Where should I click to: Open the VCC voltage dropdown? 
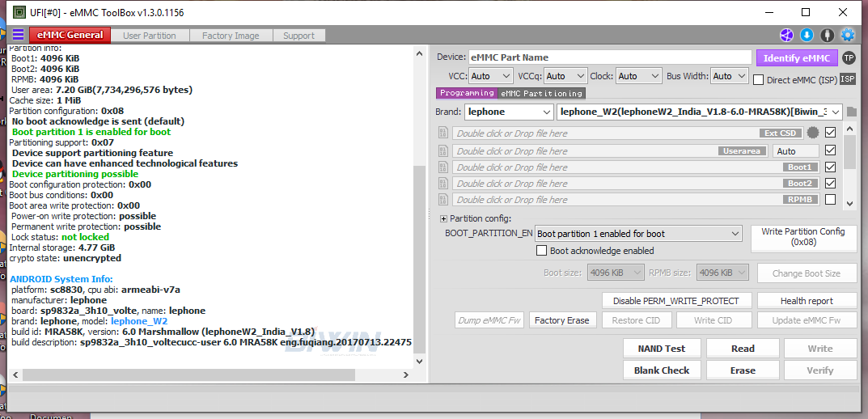click(492, 76)
